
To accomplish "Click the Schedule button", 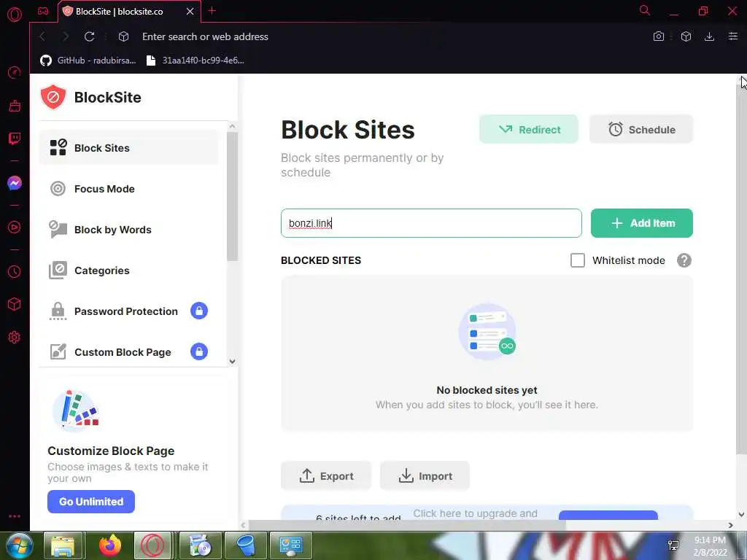I will (x=641, y=130).
